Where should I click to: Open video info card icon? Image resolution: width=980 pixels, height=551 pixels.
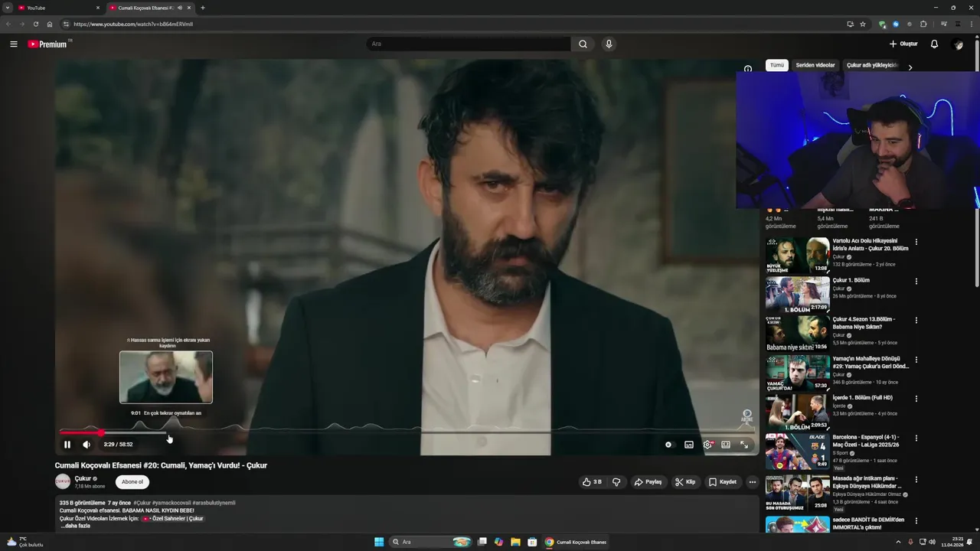[x=748, y=69]
